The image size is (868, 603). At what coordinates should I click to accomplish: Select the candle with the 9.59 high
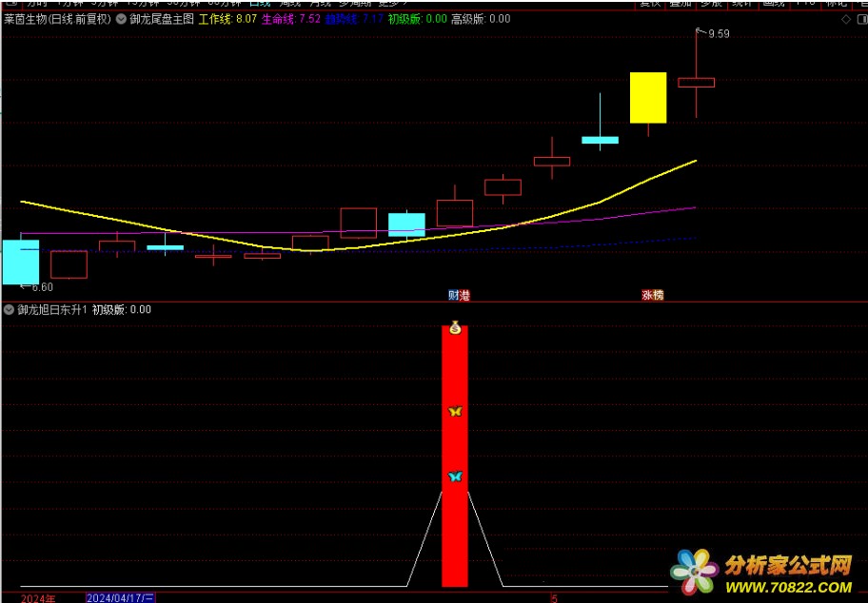[x=697, y=83]
